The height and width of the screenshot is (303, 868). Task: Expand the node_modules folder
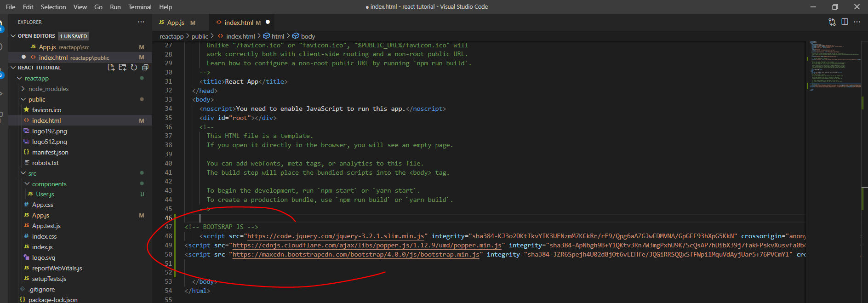[x=48, y=89]
